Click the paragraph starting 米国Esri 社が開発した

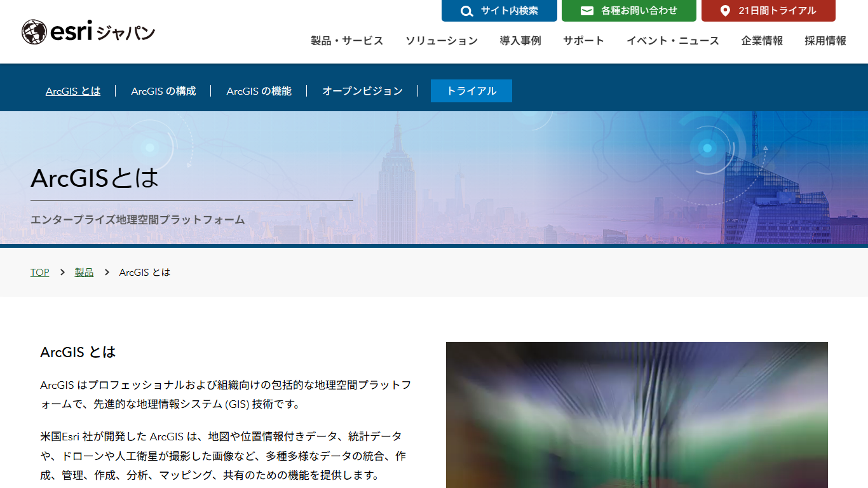tap(224, 456)
